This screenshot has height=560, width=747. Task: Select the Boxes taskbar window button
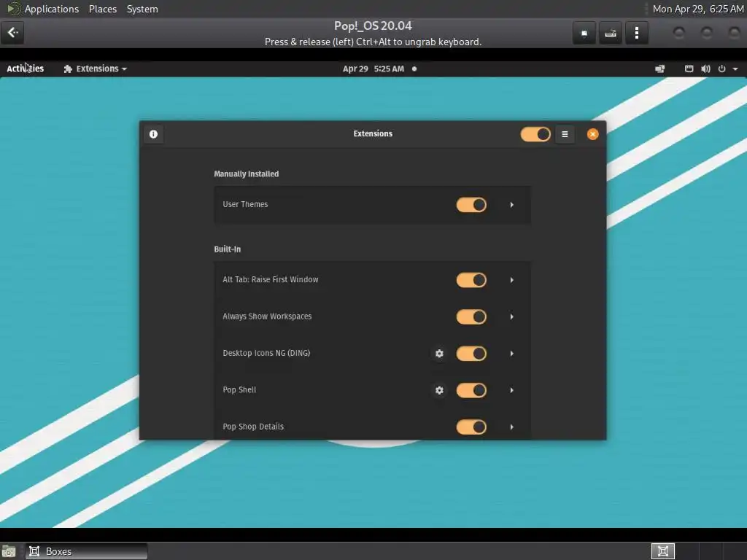coord(87,551)
